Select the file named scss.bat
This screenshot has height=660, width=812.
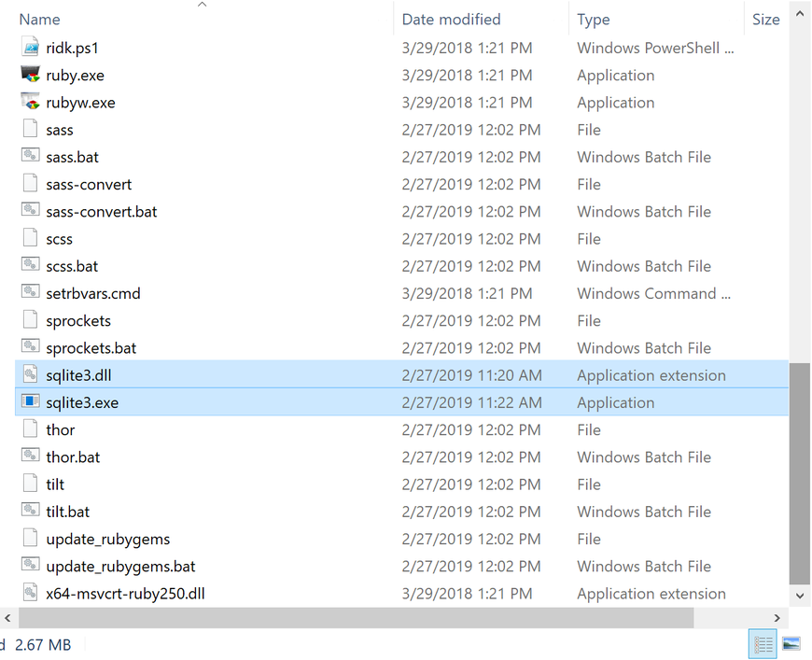click(x=72, y=266)
